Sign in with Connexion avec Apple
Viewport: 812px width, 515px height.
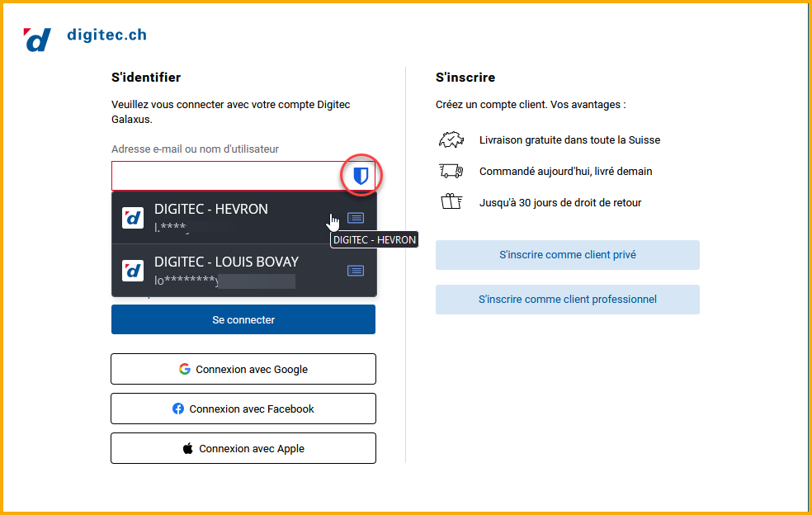(x=243, y=448)
